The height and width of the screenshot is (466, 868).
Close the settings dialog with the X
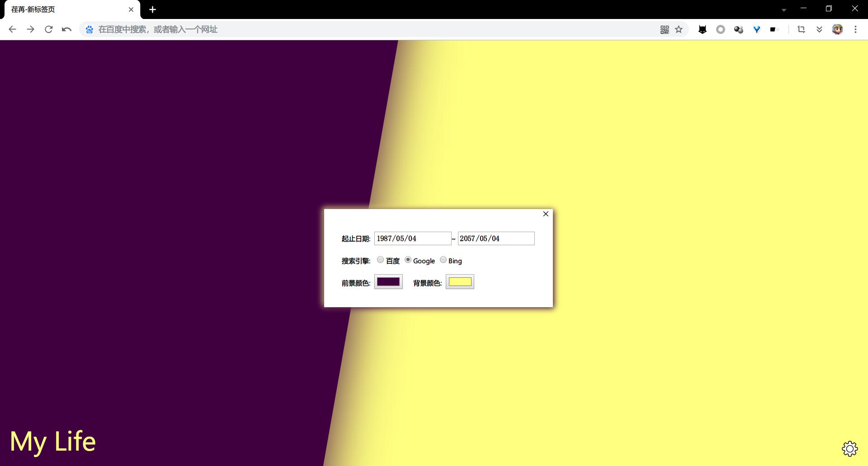[546, 214]
